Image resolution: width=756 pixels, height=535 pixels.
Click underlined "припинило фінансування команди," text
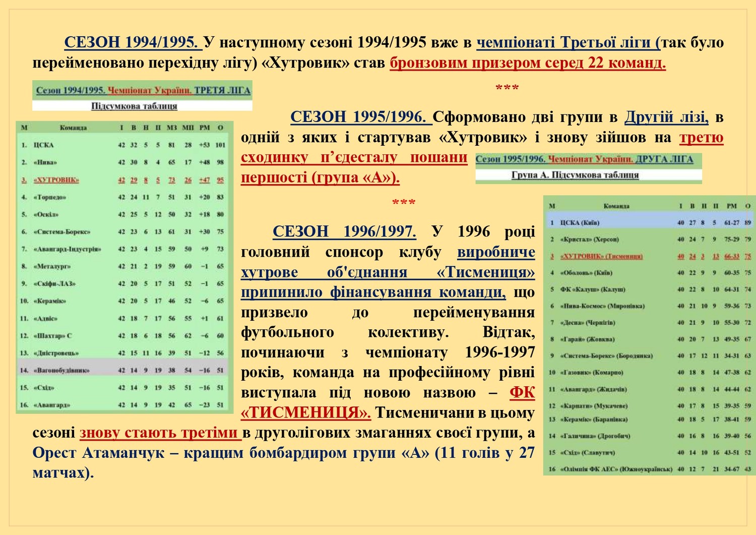[x=373, y=292]
